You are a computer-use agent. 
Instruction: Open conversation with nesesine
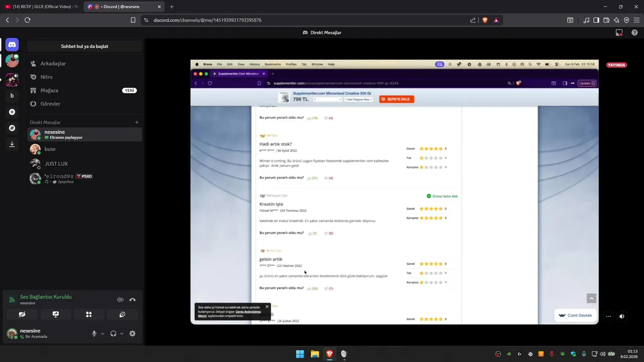(x=85, y=134)
